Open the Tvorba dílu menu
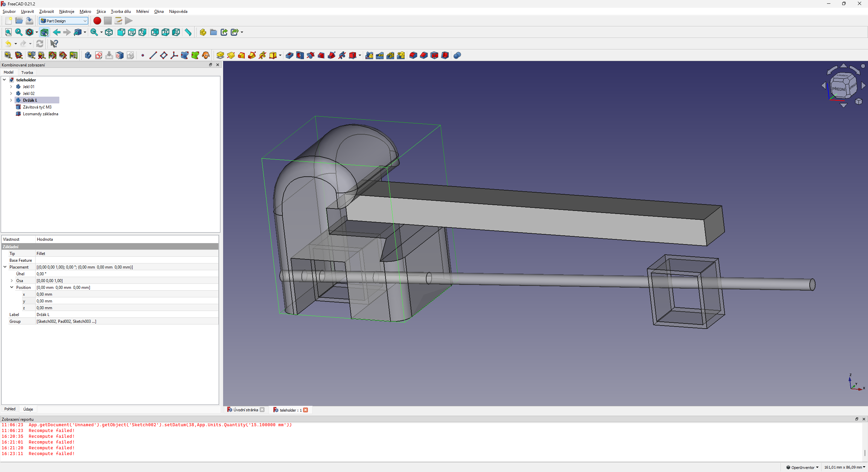This screenshot has height=472, width=868. [x=121, y=11]
